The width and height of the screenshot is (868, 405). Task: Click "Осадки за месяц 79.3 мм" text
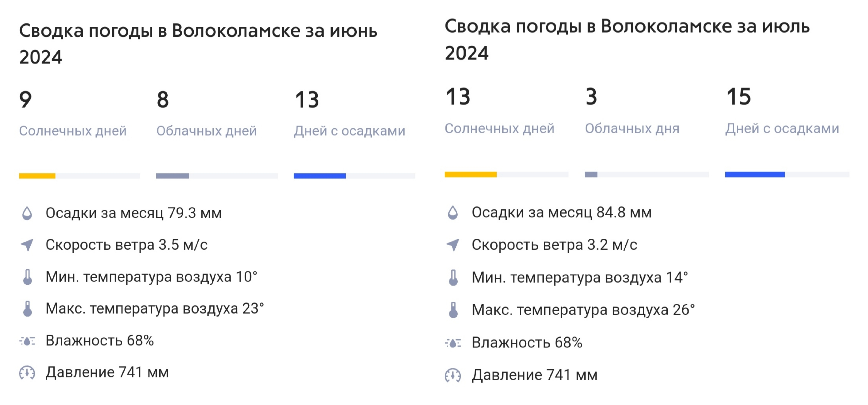click(x=134, y=213)
